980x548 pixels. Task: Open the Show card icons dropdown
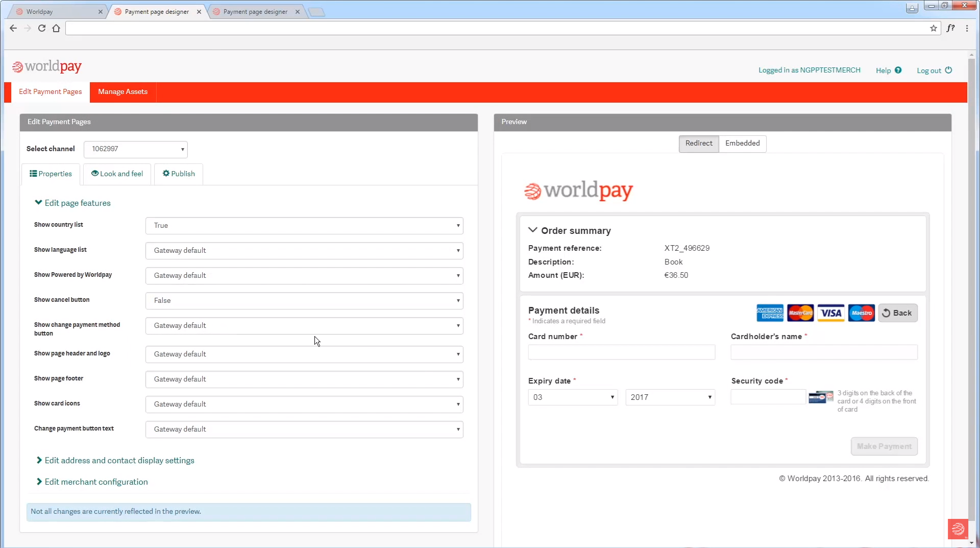304,404
